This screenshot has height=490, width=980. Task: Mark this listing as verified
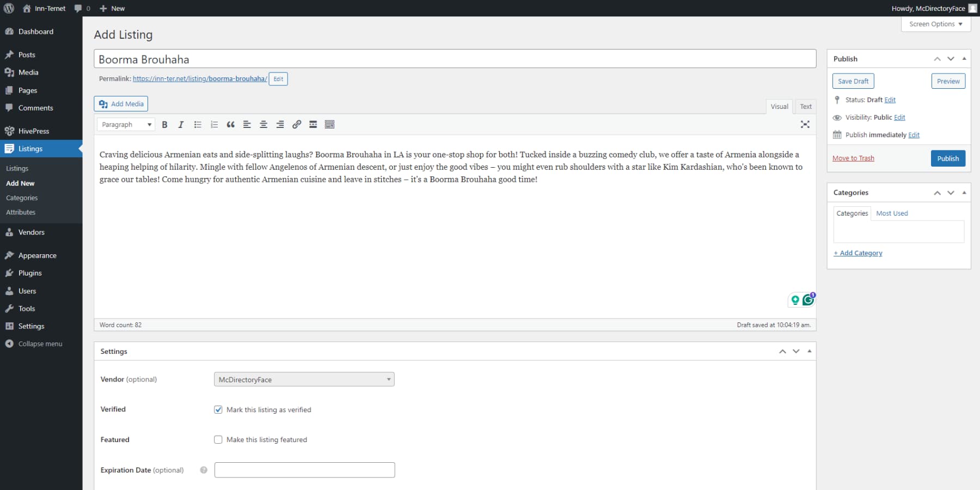pyautogui.click(x=218, y=409)
